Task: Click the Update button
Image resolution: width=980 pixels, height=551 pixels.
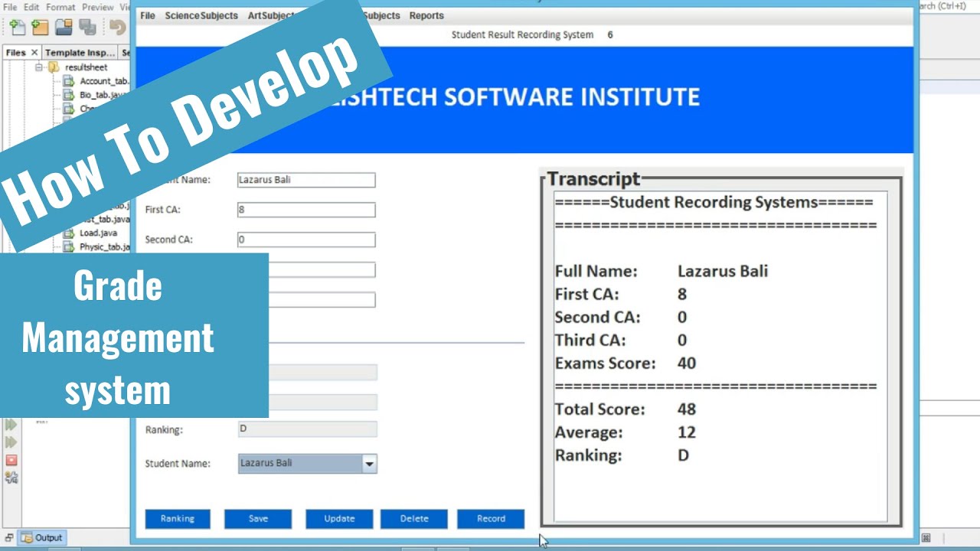Action: click(x=339, y=519)
